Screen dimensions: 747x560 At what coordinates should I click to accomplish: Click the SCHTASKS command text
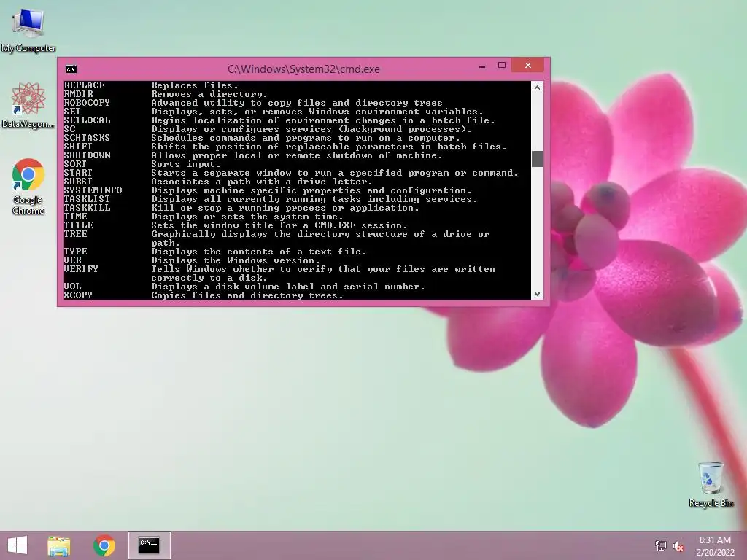click(87, 138)
